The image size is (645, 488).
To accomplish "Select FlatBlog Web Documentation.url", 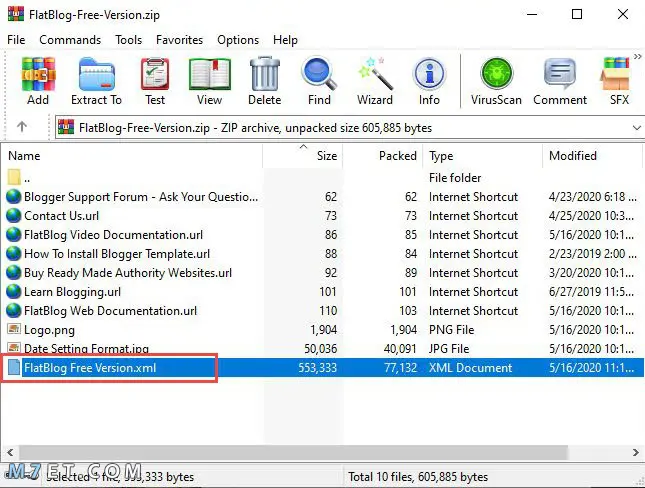I will 322,311.
